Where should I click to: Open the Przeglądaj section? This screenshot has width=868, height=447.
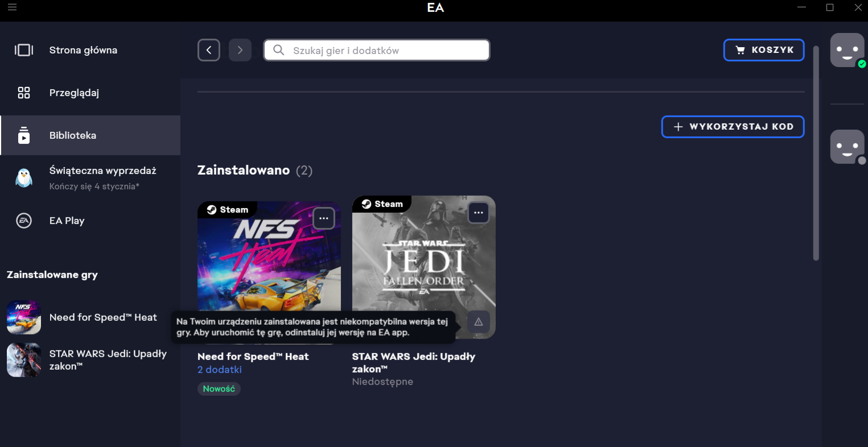(74, 93)
